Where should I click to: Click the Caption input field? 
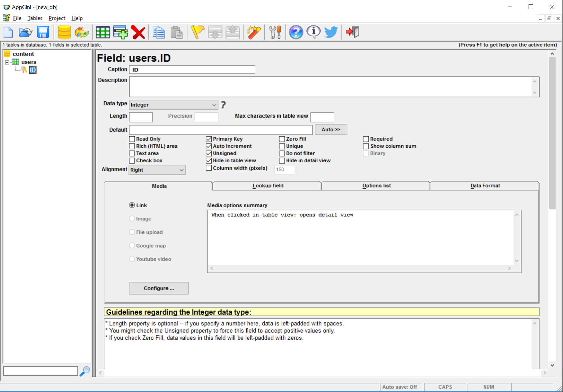coord(192,70)
